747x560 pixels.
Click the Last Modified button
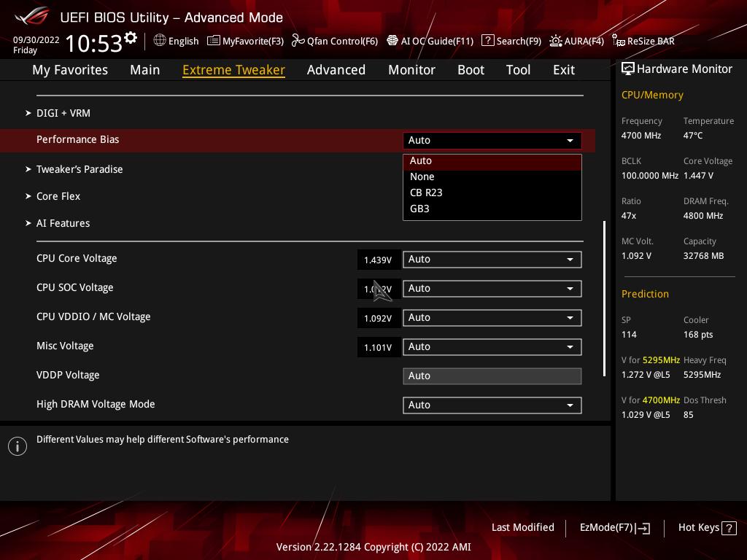point(522,528)
